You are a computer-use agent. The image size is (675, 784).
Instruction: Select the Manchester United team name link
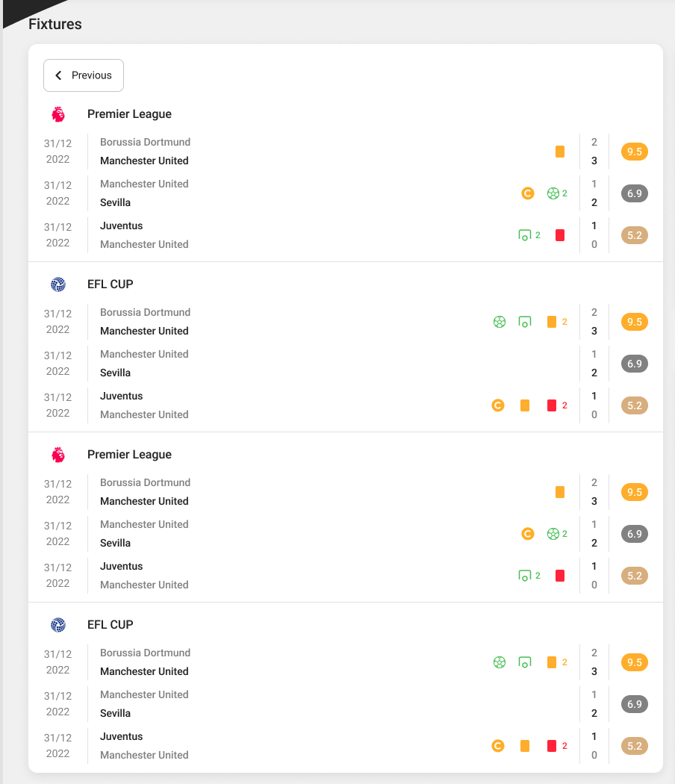click(143, 161)
